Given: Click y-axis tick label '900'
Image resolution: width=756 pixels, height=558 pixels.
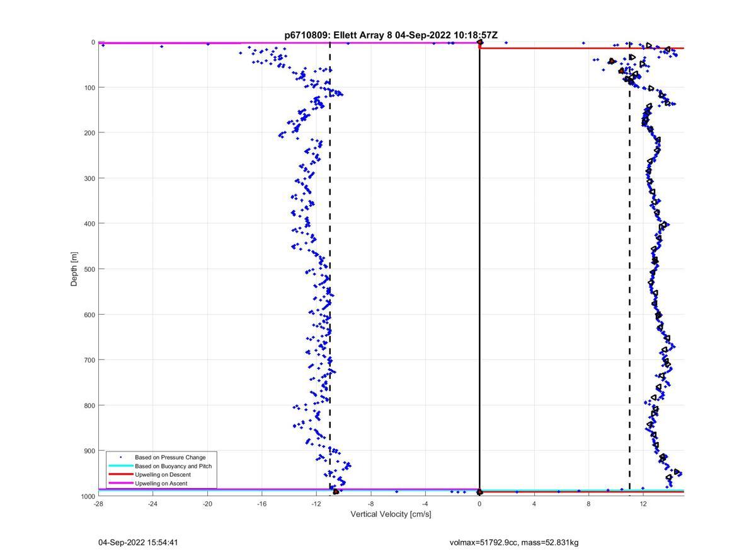Looking at the screenshot, I should (89, 451).
